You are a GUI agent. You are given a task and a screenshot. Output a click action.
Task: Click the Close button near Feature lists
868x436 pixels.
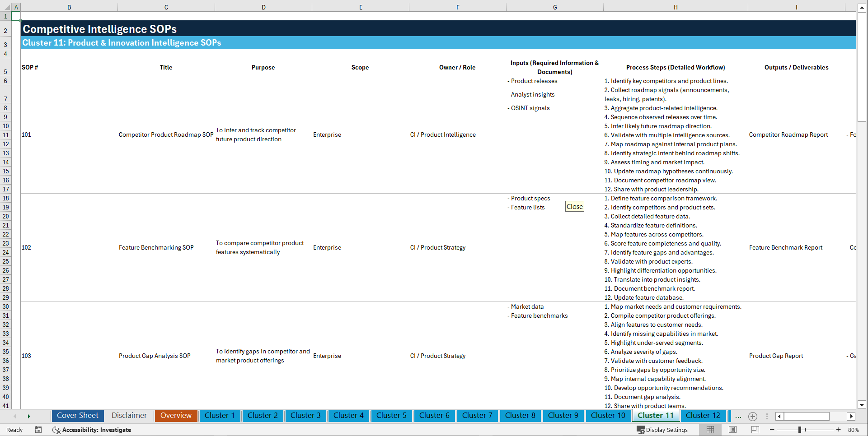coord(574,206)
